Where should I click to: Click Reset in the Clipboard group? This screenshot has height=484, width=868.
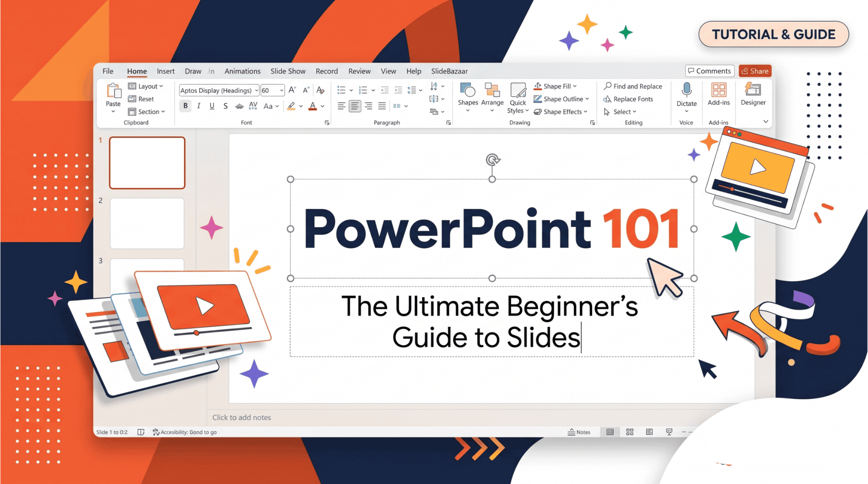click(141, 99)
